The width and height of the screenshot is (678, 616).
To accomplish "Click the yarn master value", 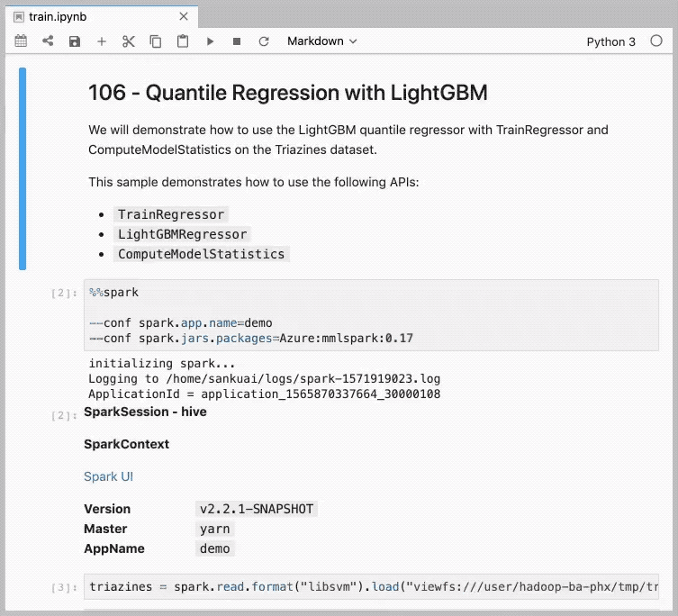I will point(215,529).
